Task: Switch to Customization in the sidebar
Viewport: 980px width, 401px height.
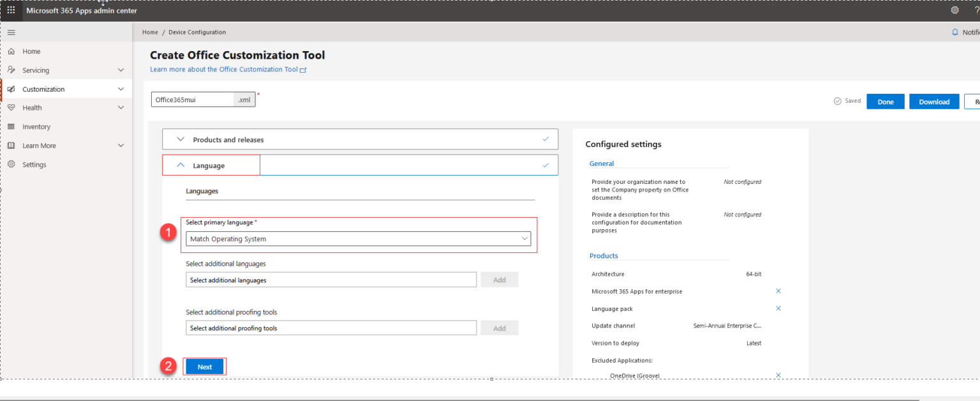Action: pyautogui.click(x=12, y=89)
